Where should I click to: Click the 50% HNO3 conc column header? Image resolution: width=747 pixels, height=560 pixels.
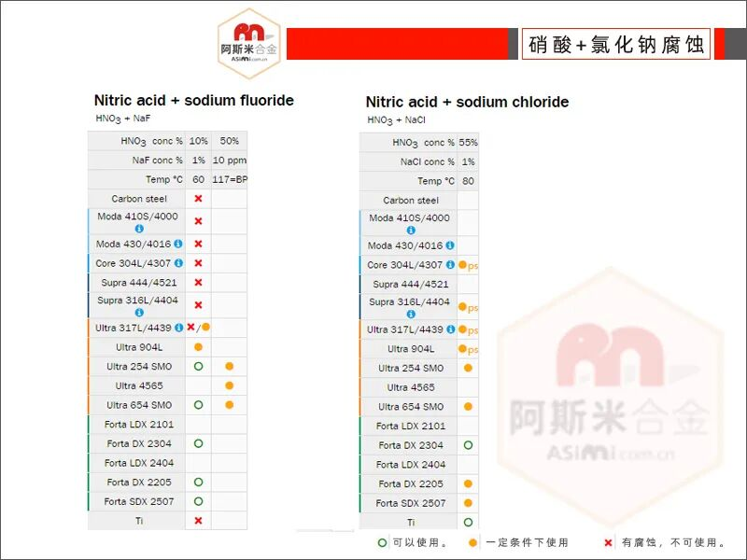point(229,141)
